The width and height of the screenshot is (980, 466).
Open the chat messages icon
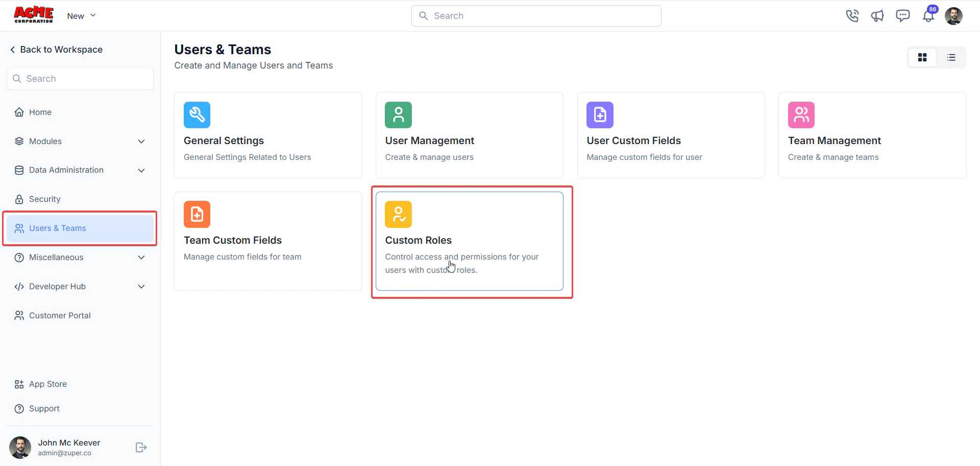click(x=902, y=16)
